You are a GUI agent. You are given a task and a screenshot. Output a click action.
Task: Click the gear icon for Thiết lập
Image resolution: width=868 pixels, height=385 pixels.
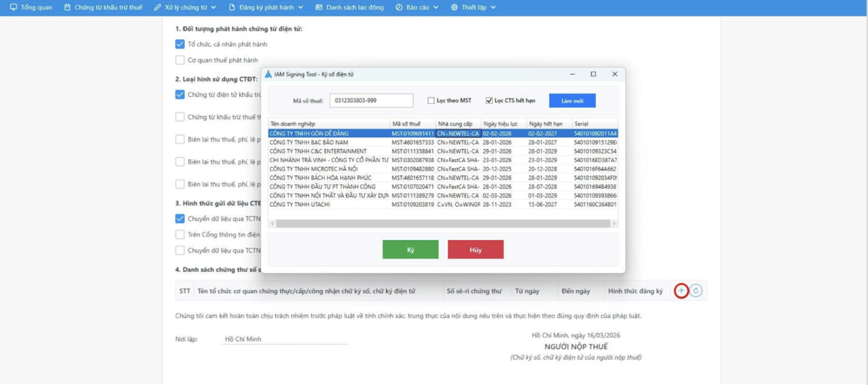click(x=454, y=7)
